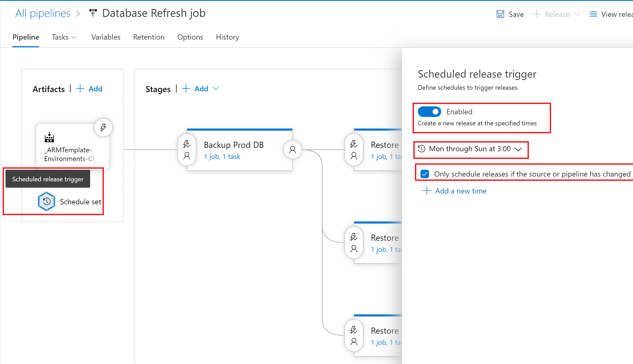This screenshot has height=364, width=633.
Task: Open pre-deployment conditions of Backup Prod DB stage
Action: pyautogui.click(x=187, y=150)
